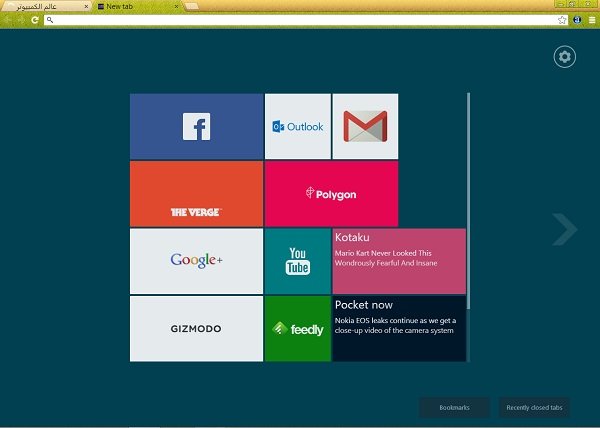Open the Kotaku news tile
The width and height of the screenshot is (600, 428).
399,261
